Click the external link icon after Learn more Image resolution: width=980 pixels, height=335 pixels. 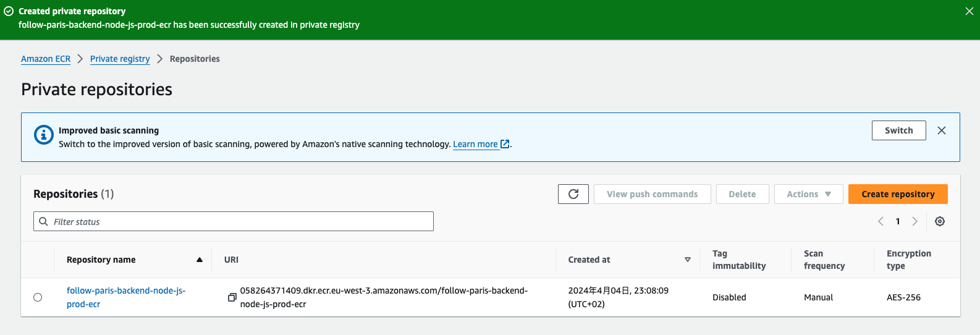tap(505, 144)
